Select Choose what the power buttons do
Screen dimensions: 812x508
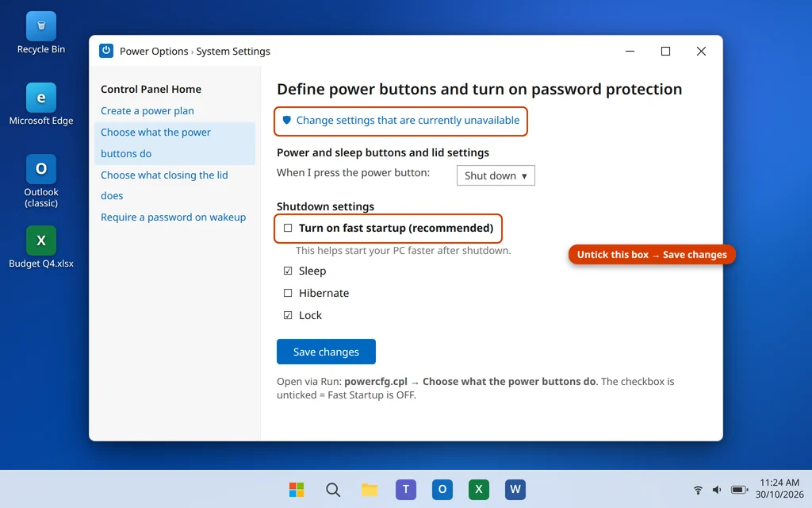coord(175,143)
